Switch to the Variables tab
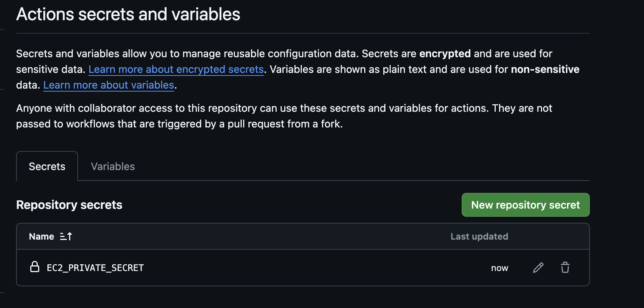This screenshot has height=308, width=644. (x=112, y=166)
